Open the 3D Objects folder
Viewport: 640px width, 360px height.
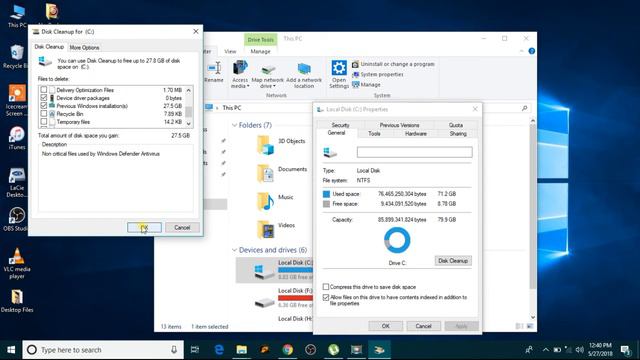coord(282,145)
